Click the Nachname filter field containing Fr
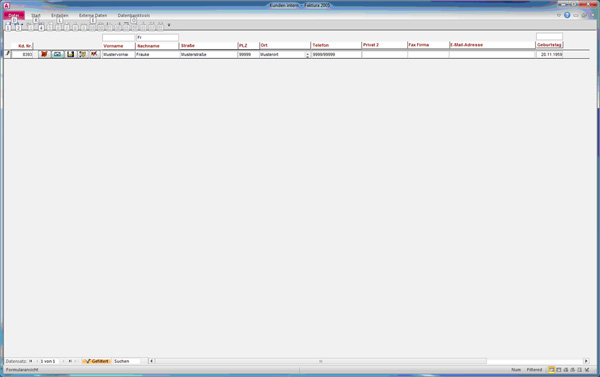Screen dimensions: 600x377 coord(157,38)
